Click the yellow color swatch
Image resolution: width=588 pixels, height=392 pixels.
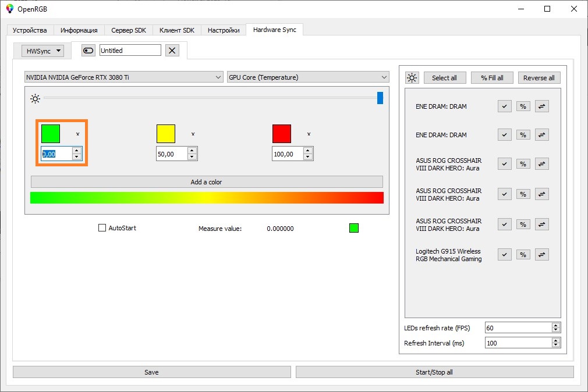tap(166, 134)
